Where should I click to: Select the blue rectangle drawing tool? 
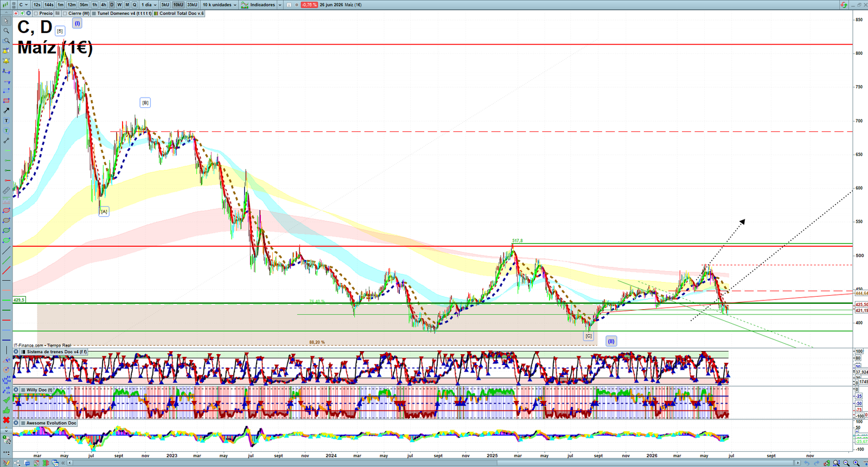click(6, 91)
